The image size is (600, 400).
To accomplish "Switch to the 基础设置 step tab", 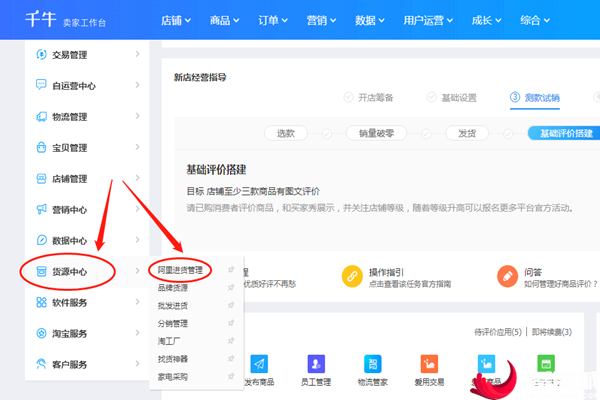I will [452, 98].
